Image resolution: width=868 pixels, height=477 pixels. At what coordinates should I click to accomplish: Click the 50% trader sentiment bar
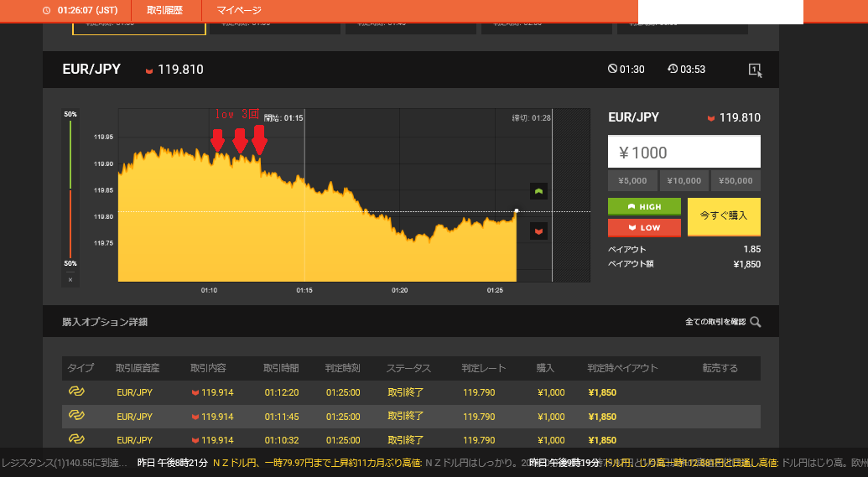click(70, 189)
